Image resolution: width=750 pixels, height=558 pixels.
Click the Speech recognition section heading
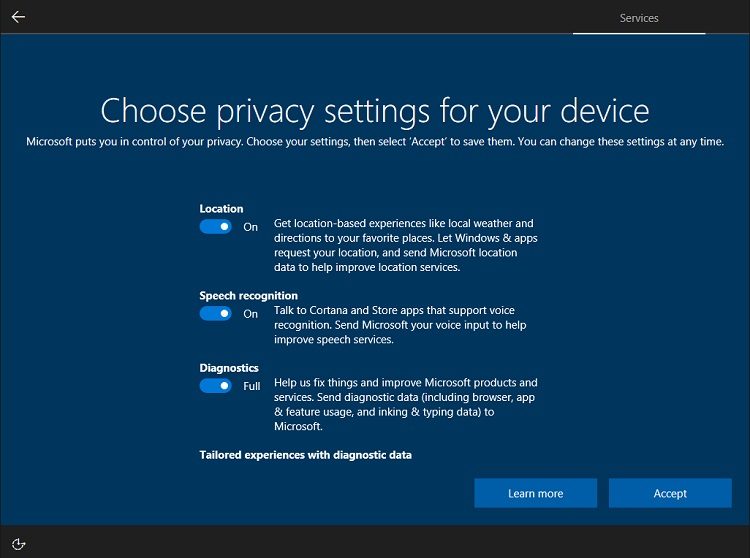pyautogui.click(x=248, y=296)
